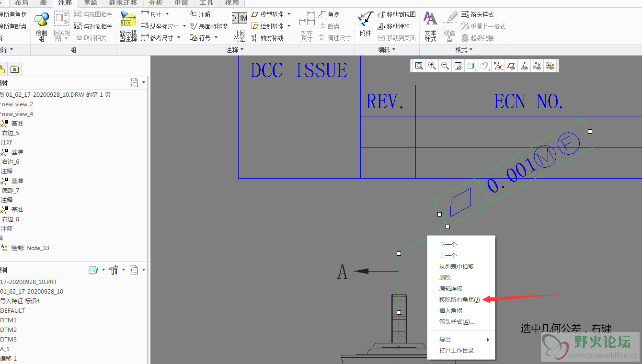Select new_view_4 in the drawing tree
Screen dimensions: 642x364
pyautogui.click(x=17, y=114)
